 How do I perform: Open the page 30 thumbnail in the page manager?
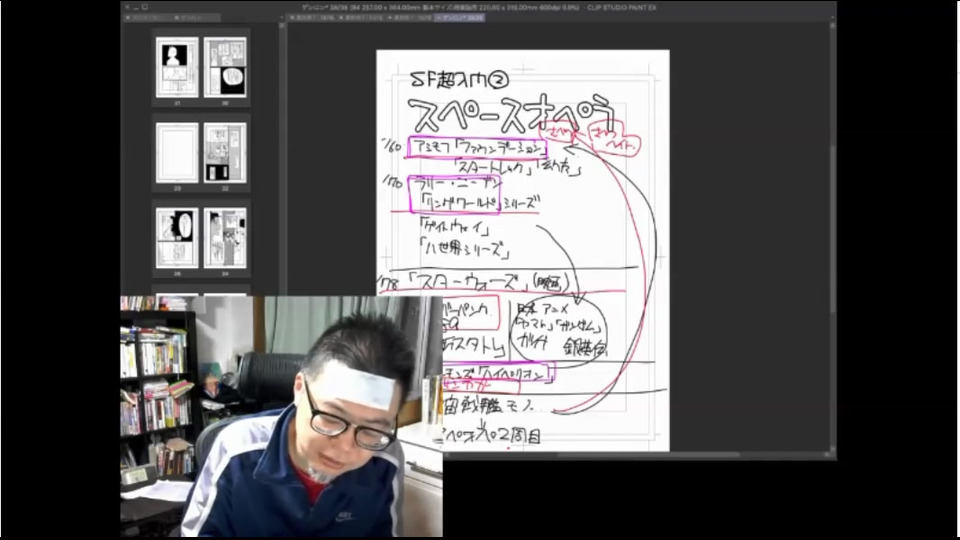pyautogui.click(x=225, y=67)
